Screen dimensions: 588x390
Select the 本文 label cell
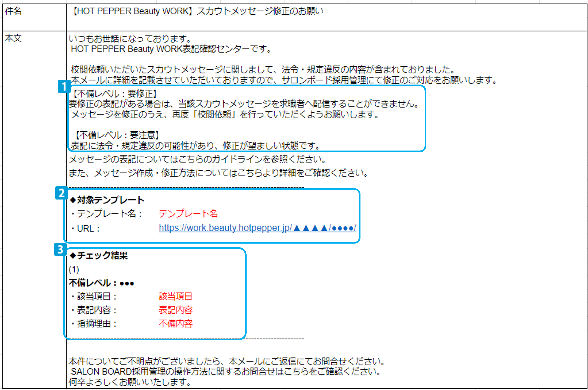[34, 210]
